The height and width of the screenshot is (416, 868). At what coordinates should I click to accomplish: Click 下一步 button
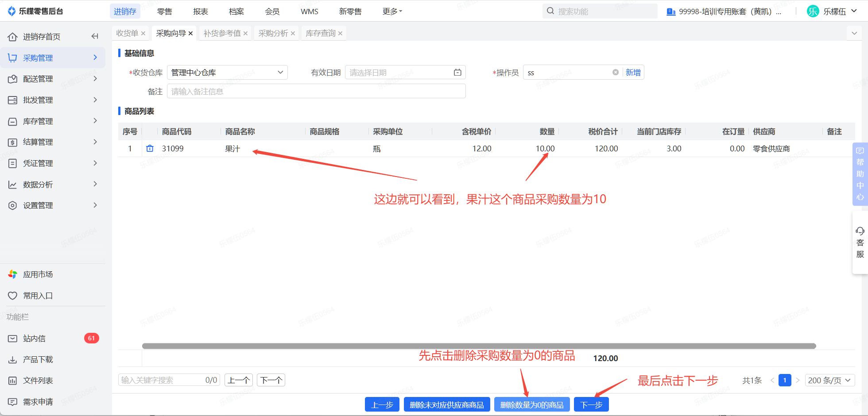pos(591,404)
